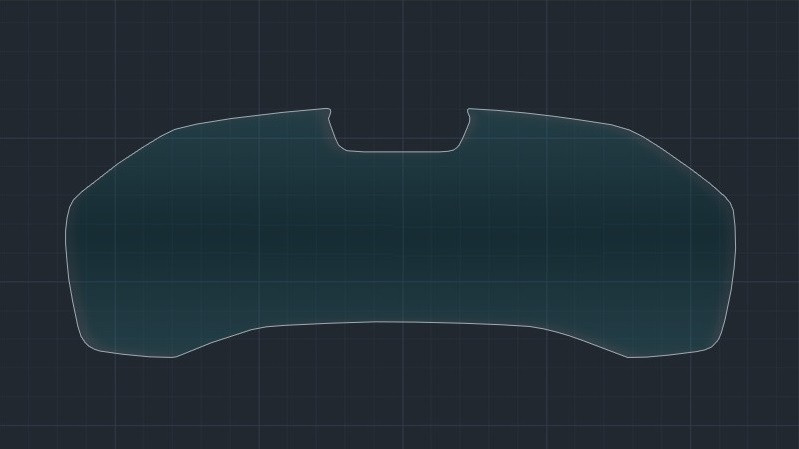Select the upper-right diagonal outline segment

tap(682, 162)
